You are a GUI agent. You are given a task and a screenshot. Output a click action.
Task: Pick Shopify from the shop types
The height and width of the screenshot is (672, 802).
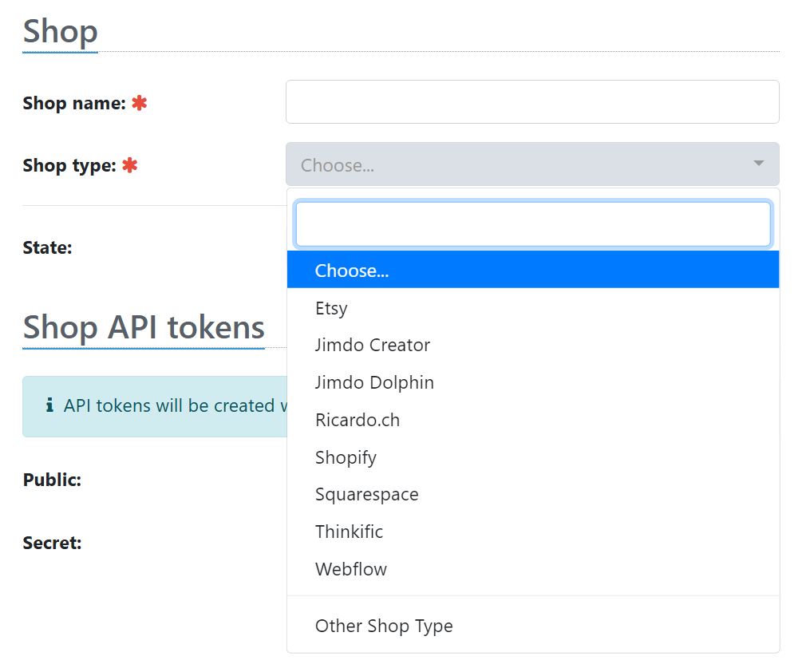point(533,457)
